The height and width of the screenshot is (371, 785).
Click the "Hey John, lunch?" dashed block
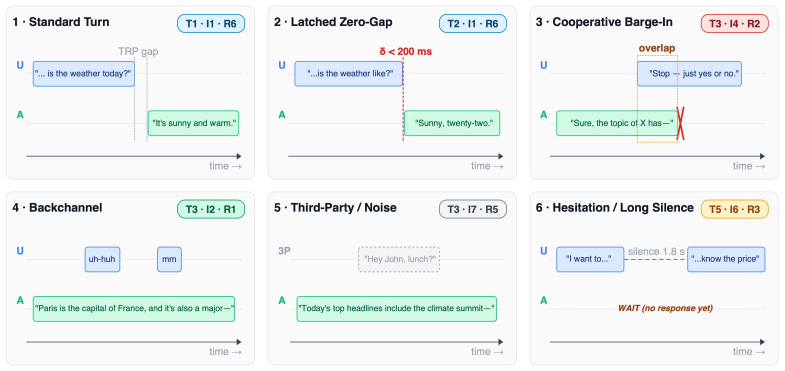pos(399,259)
